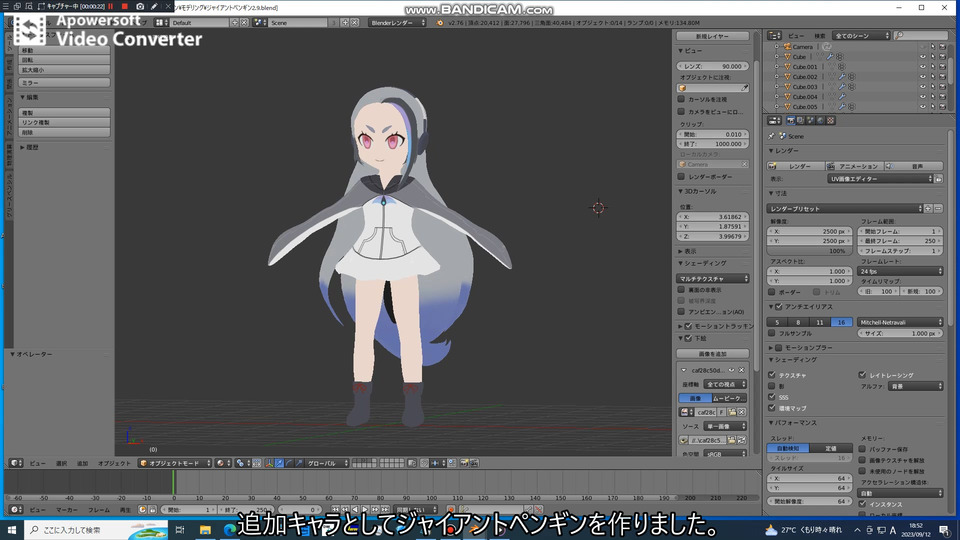Image resolution: width=960 pixels, height=540 pixels.
Task: Click the Camera object icon in outliner
Action: 787,47
